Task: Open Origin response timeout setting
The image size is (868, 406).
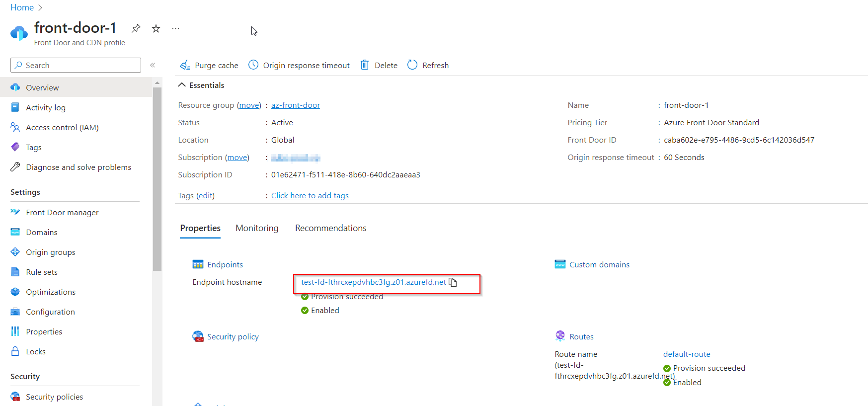Action: [x=299, y=65]
